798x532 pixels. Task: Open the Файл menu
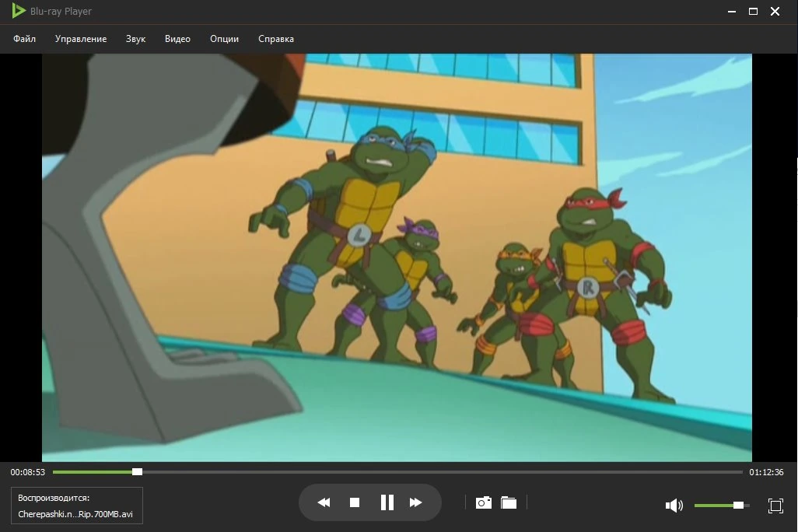[x=24, y=39]
